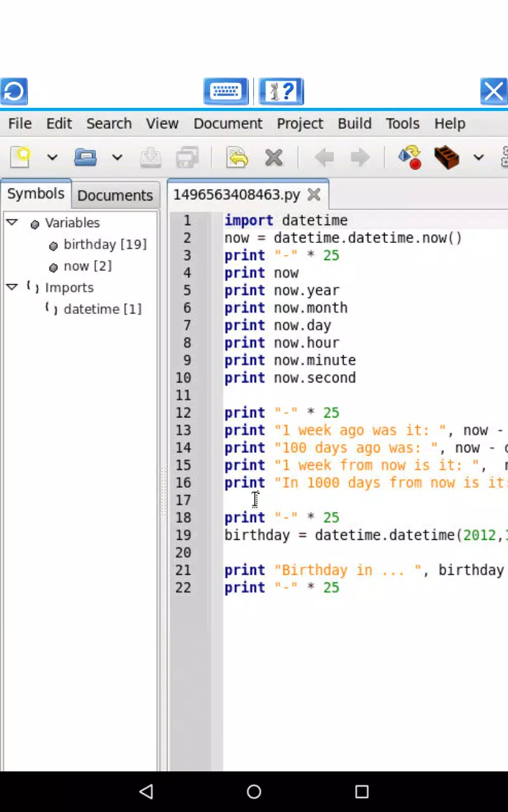
Task: Open the File menu
Action: click(x=20, y=124)
